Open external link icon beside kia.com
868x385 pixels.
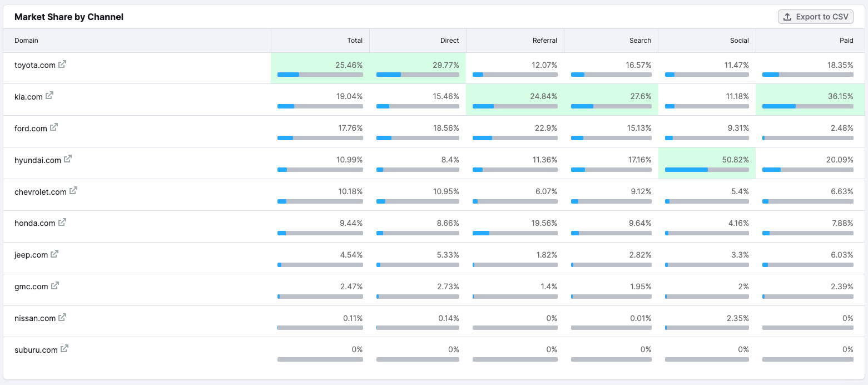49,96
